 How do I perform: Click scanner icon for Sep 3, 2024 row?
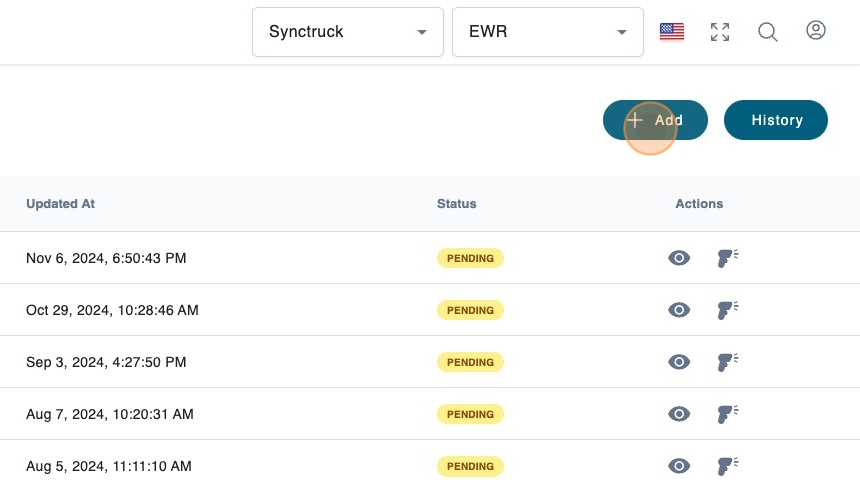[x=727, y=362]
